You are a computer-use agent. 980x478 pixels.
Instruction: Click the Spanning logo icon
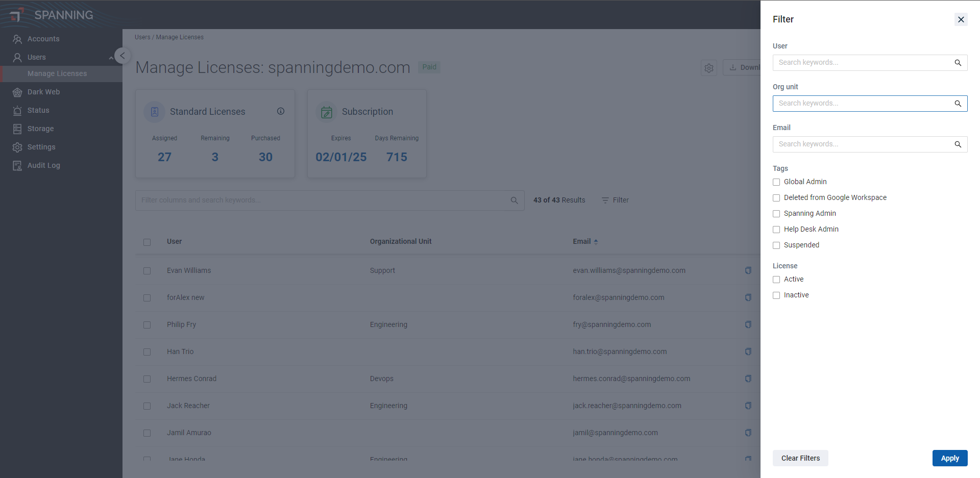click(17, 15)
